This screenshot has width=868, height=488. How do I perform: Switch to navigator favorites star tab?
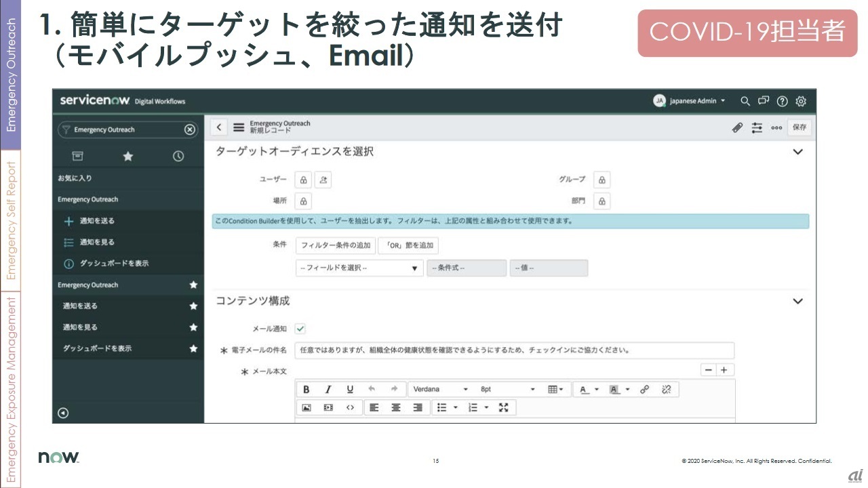(127, 157)
